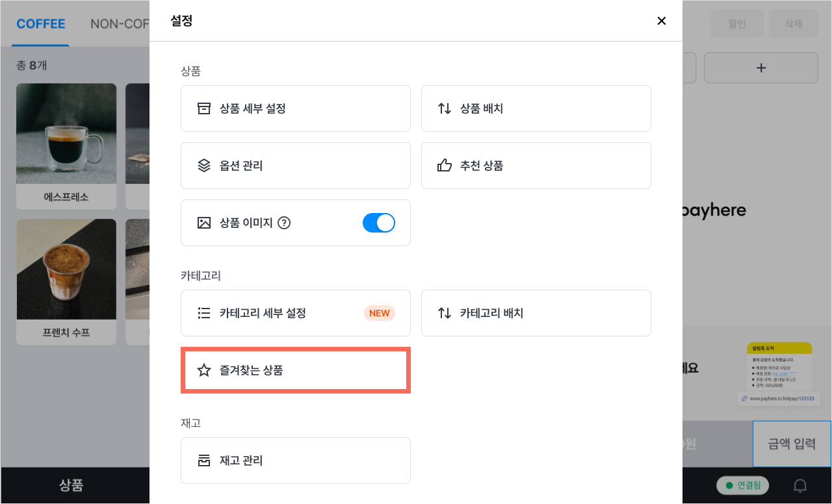Click the list icon for 카테고리 세부 설정
The height and width of the screenshot is (504, 832).
pyautogui.click(x=204, y=313)
